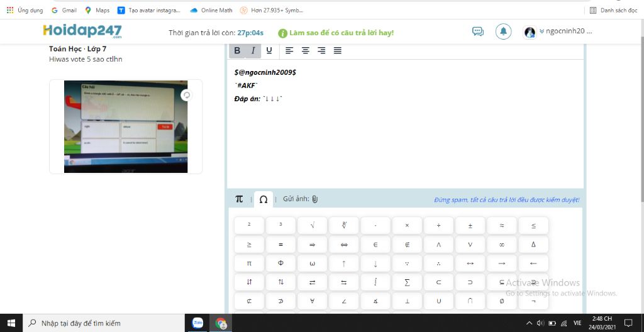The width and height of the screenshot is (644, 332).
Task: Click inside the answer text editor area
Action: pyautogui.click(x=406, y=124)
